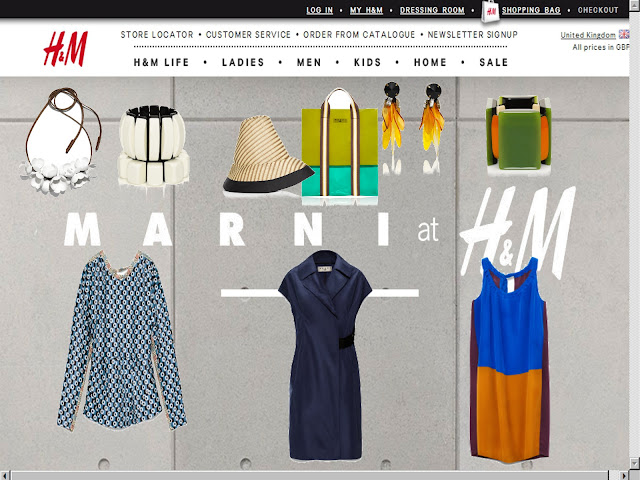Open the LOG IN link
This screenshot has width=640, height=480.
pyautogui.click(x=320, y=10)
